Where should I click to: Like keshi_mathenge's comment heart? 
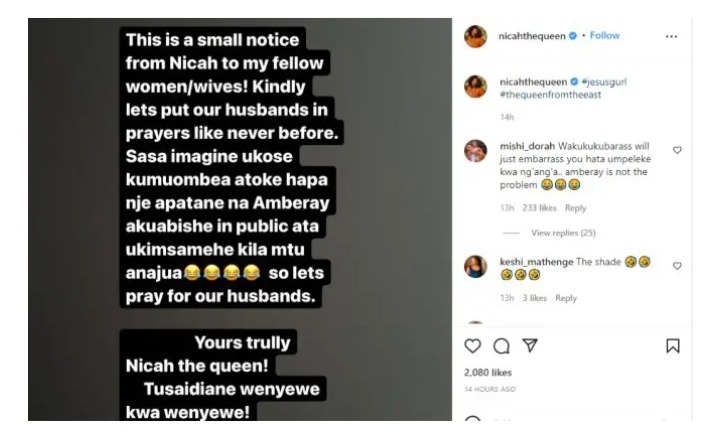(677, 265)
